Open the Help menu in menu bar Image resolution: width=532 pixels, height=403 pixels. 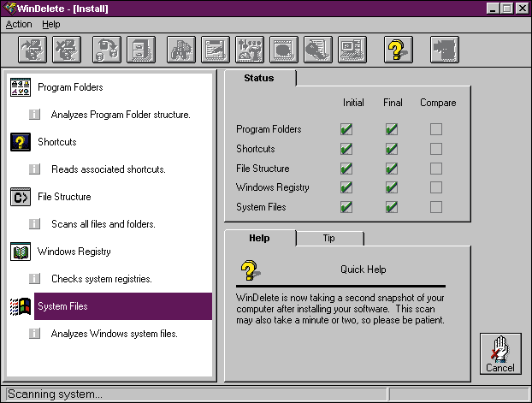point(51,25)
